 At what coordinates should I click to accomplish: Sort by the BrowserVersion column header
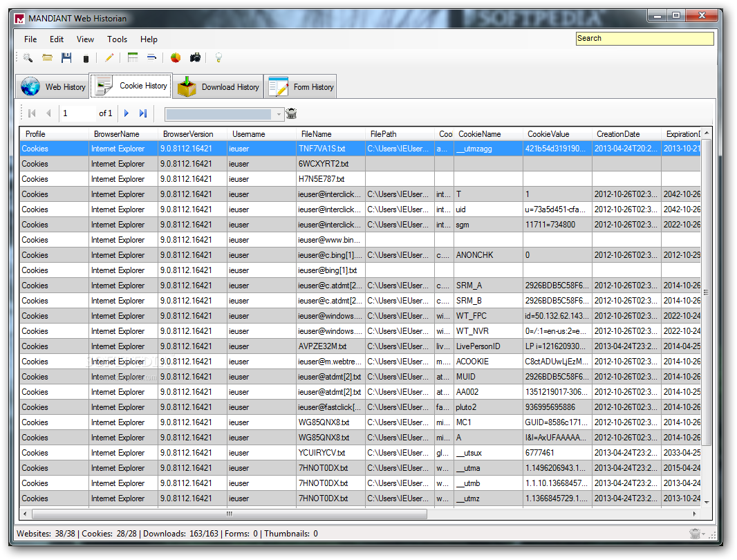coord(192,134)
